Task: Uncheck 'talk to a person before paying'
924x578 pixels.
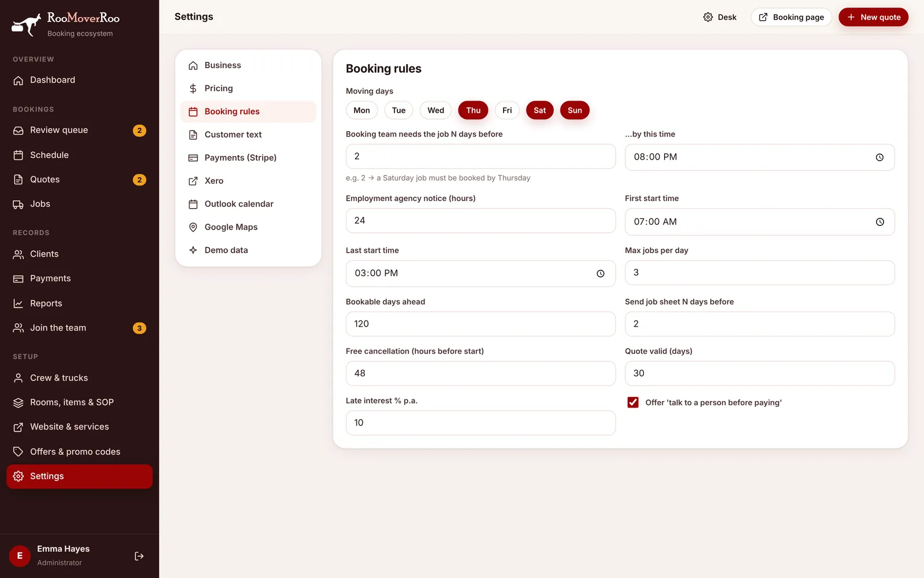Action: click(x=633, y=402)
